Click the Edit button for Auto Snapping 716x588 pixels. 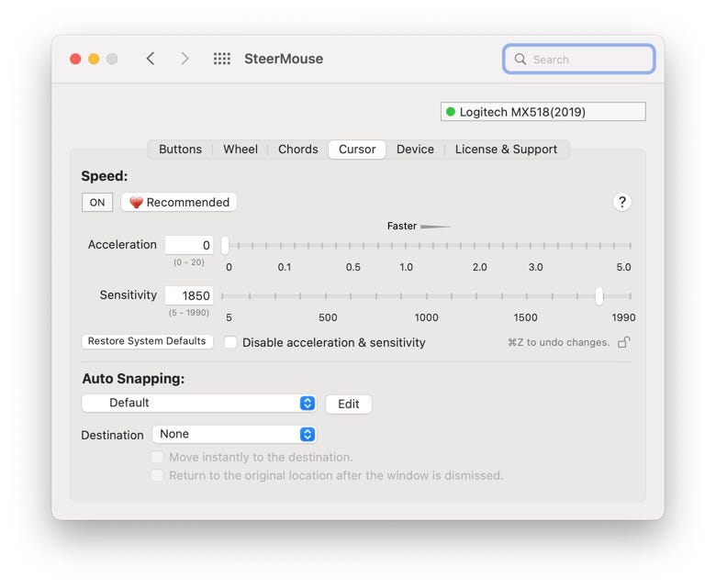coord(349,404)
